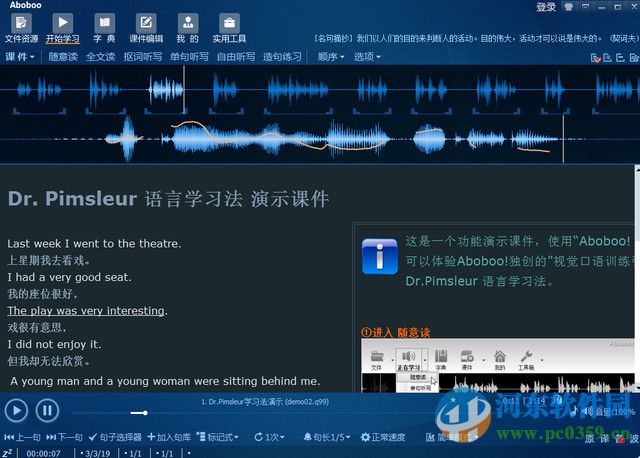Click the 正常速度 normal speed gear button
This screenshot has width=640, height=458.
pyautogui.click(x=383, y=437)
